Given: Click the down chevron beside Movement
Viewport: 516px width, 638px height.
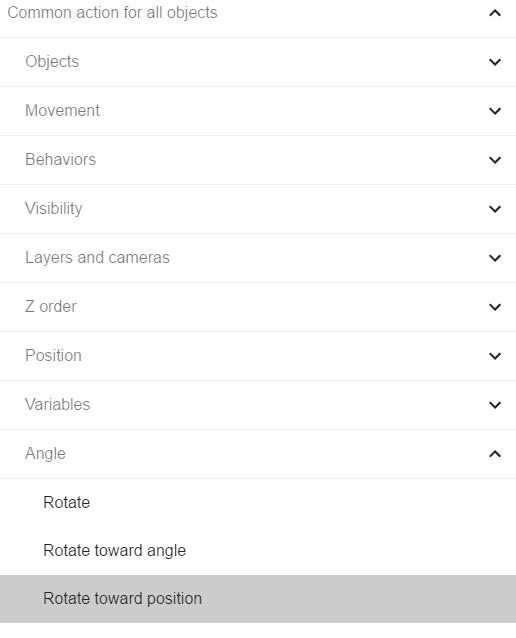Looking at the screenshot, I should pyautogui.click(x=495, y=111).
